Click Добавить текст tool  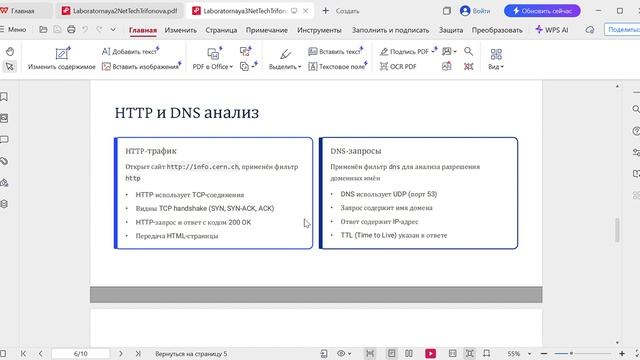[x=131, y=51]
